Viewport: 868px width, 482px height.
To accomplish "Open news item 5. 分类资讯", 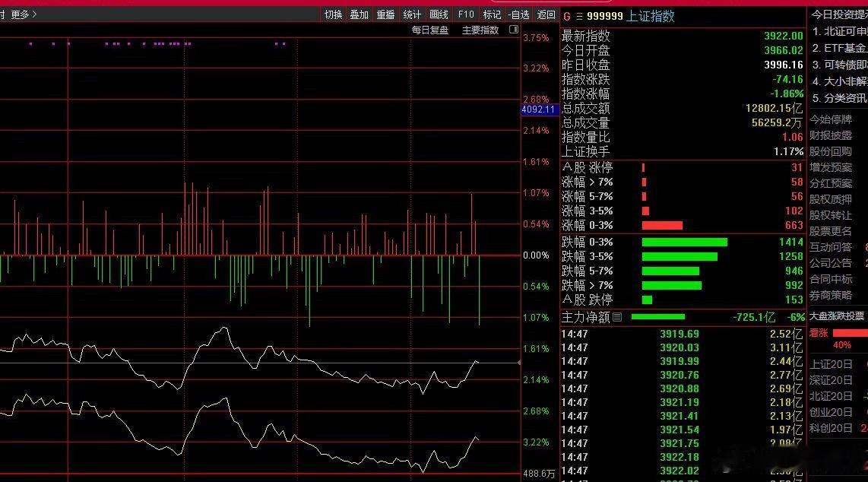I will 840,98.
